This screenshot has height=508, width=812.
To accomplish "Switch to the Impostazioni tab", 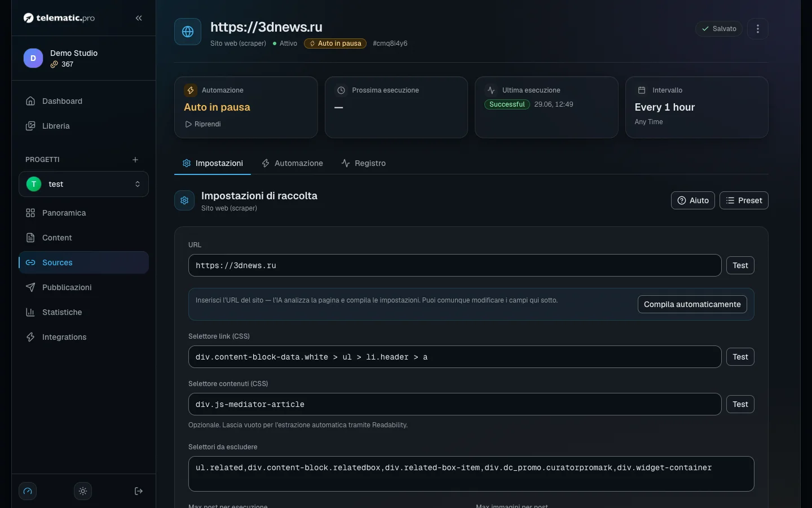I will 213,163.
